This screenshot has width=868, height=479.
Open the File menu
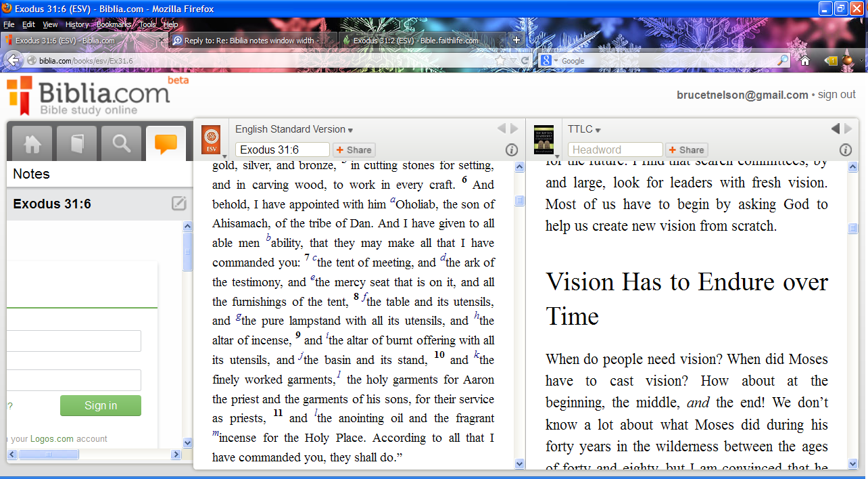coord(9,24)
